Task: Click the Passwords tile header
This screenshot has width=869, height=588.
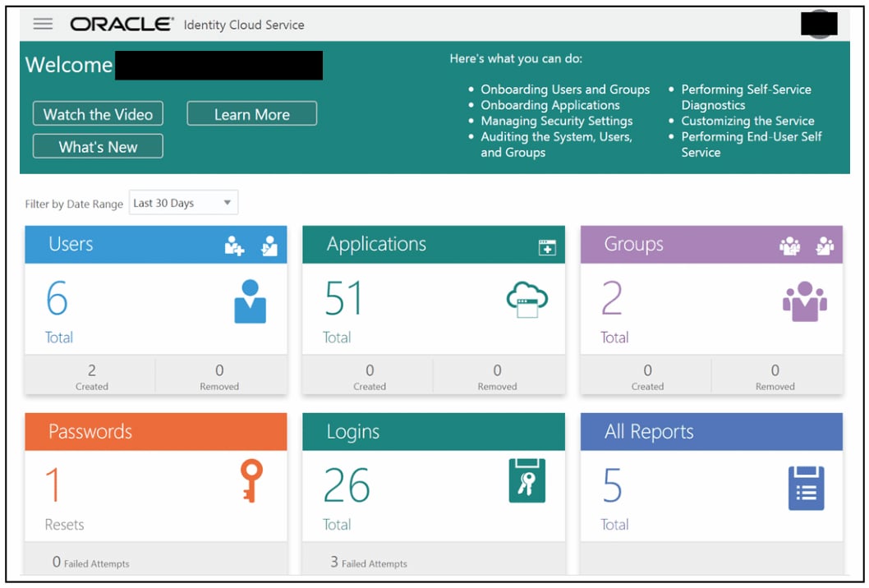Action: click(156, 432)
